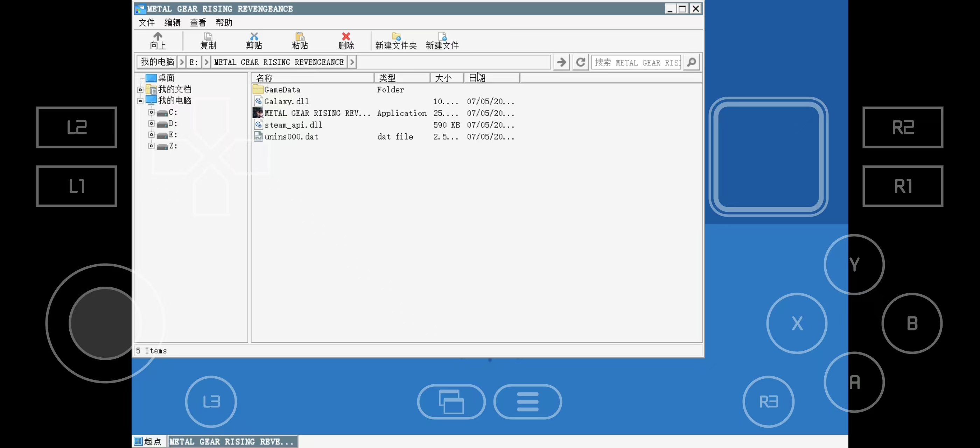Screen dimensions: 980x448
Task: Expand the E: drive node
Action: click(x=152, y=135)
